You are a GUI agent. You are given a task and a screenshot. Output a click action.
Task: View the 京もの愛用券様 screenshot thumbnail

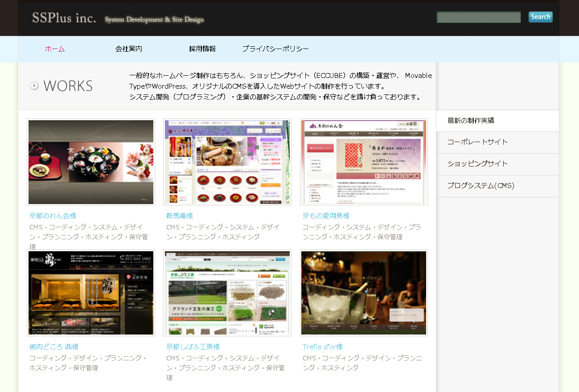tap(364, 162)
